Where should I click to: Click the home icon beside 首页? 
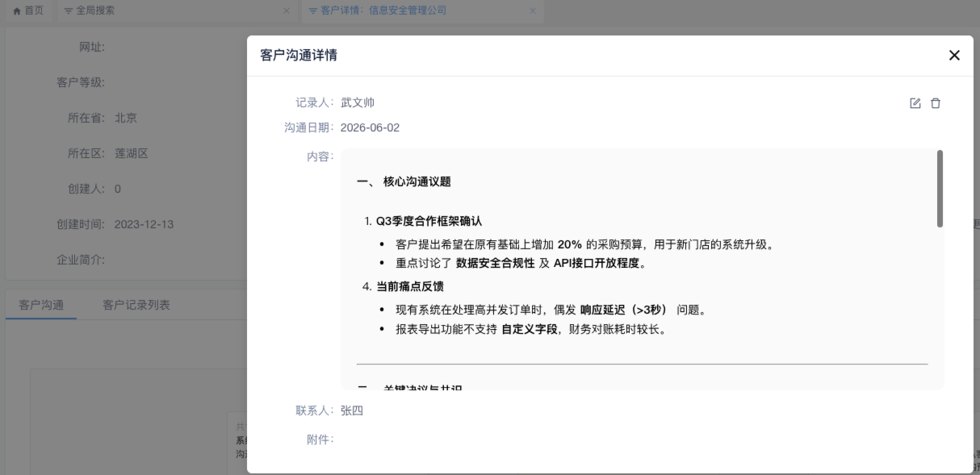pyautogui.click(x=16, y=10)
